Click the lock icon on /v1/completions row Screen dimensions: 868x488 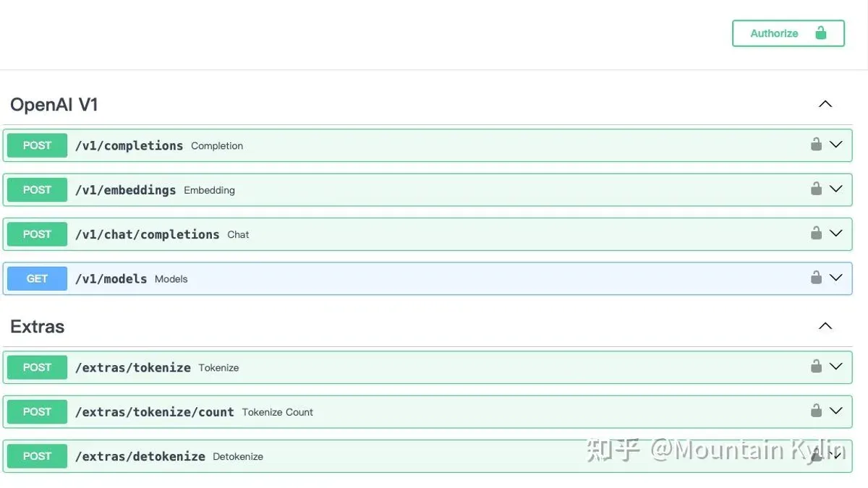pos(816,144)
